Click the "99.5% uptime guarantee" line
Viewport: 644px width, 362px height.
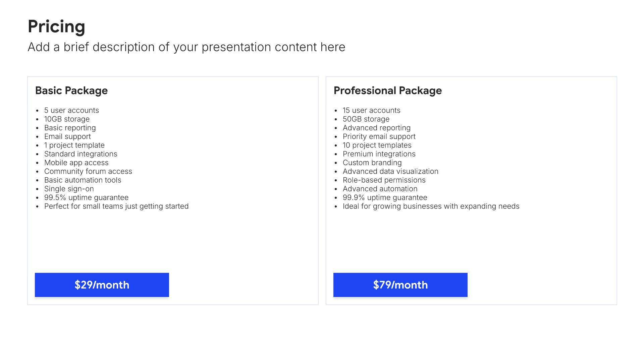pos(86,197)
